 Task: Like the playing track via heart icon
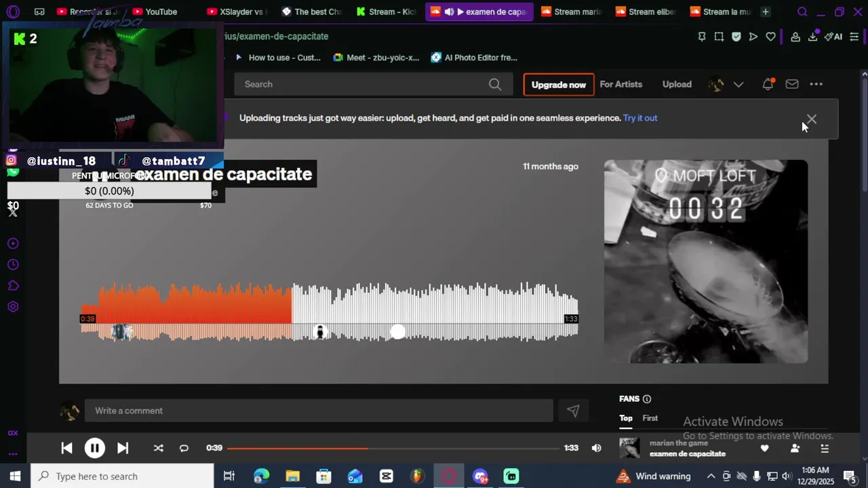point(764,449)
